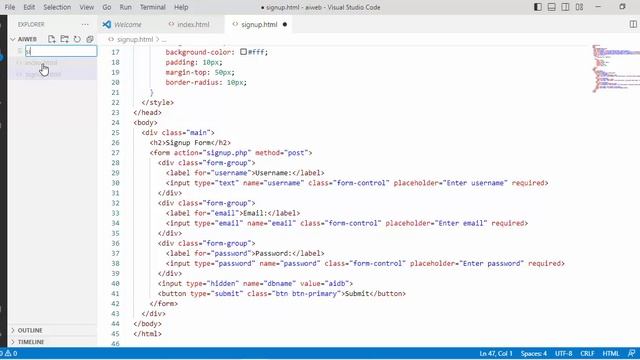Split the editor to the right
The height and width of the screenshot is (360, 640).
pos(633,24)
